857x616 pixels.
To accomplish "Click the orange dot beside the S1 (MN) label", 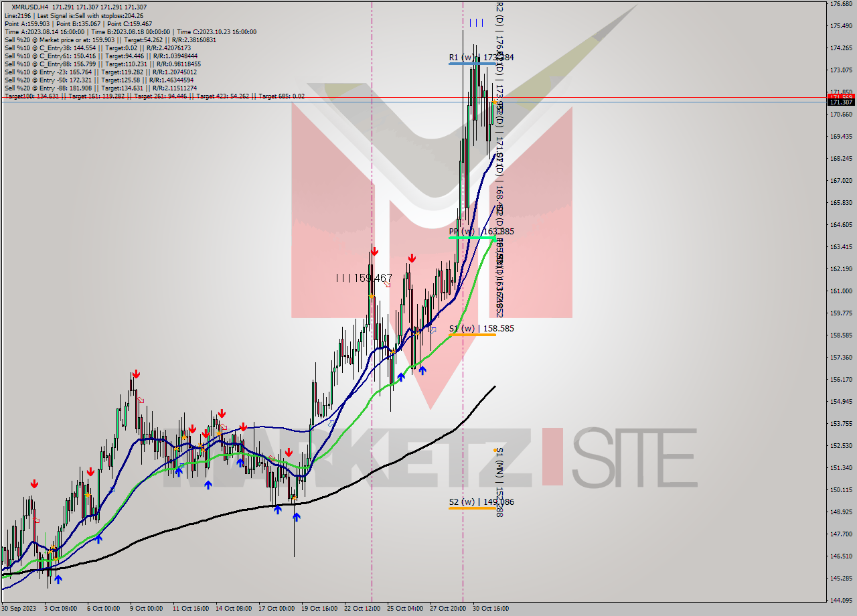I will coord(495,450).
